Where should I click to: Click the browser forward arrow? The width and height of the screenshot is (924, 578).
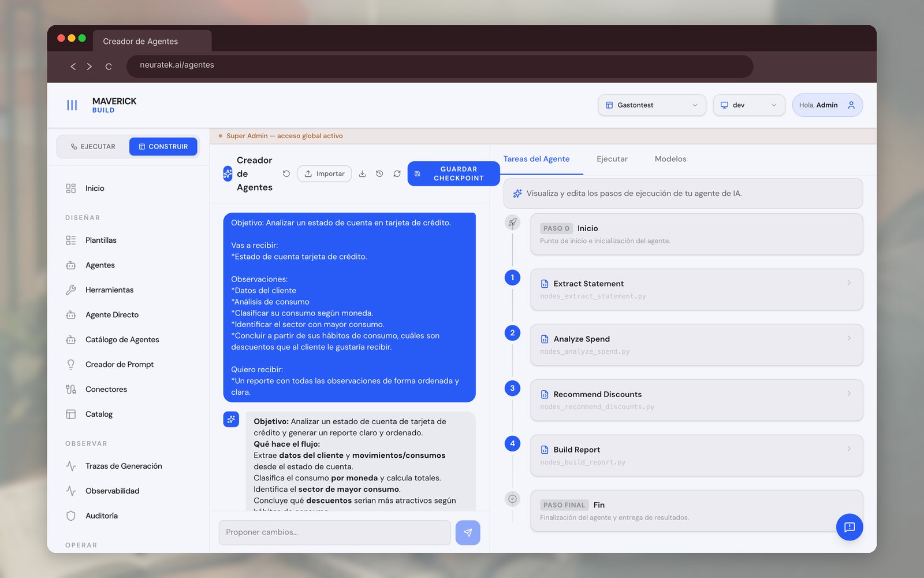tap(90, 66)
